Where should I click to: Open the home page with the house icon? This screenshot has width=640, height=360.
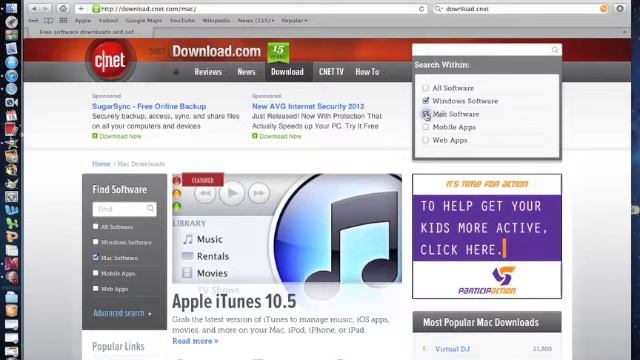point(63,9)
